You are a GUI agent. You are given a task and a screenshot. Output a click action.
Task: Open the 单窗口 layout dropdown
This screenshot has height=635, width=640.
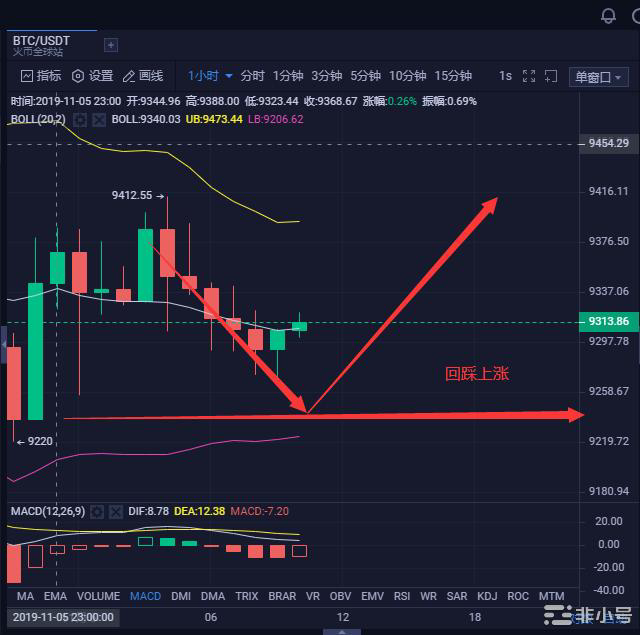click(598, 77)
